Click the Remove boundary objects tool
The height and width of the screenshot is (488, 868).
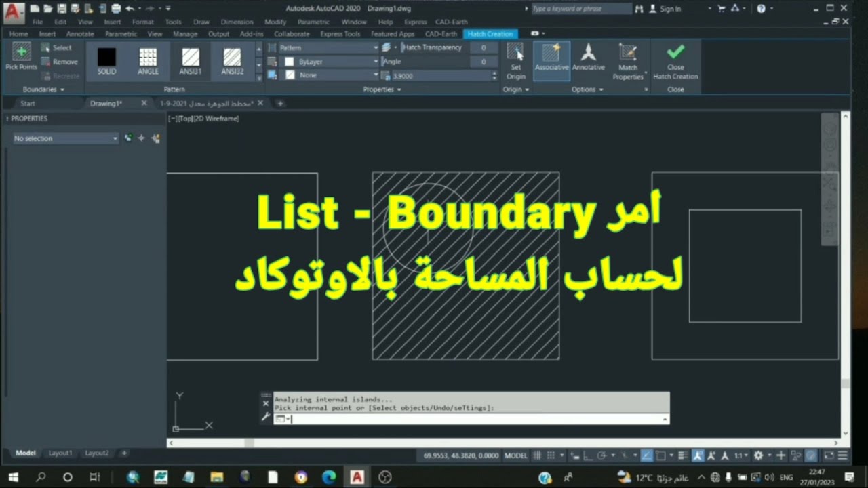click(x=59, y=62)
